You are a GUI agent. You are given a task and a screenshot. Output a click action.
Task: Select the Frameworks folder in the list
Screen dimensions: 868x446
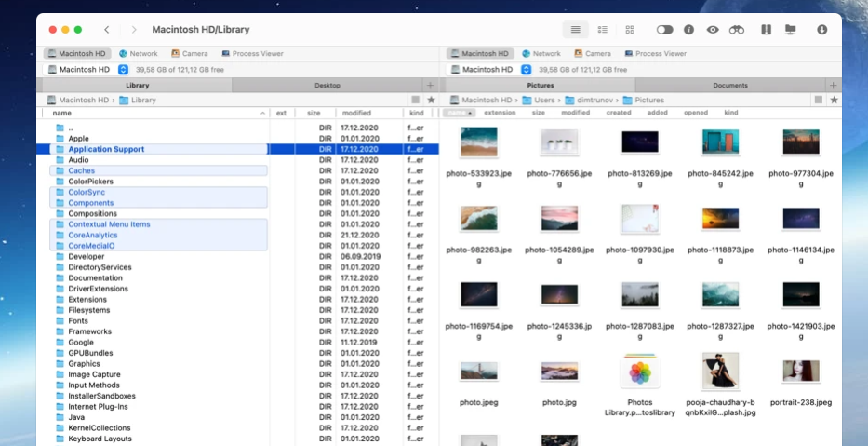coord(90,331)
